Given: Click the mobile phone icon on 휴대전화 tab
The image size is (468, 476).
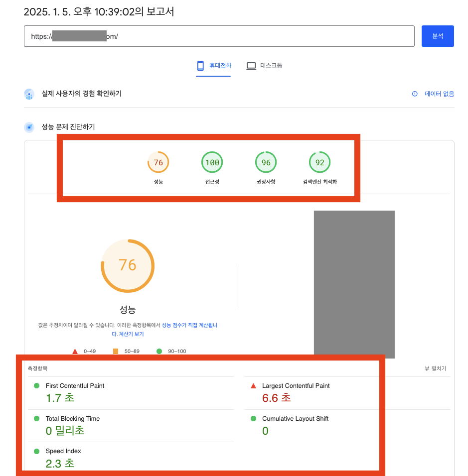Looking at the screenshot, I should [x=201, y=65].
